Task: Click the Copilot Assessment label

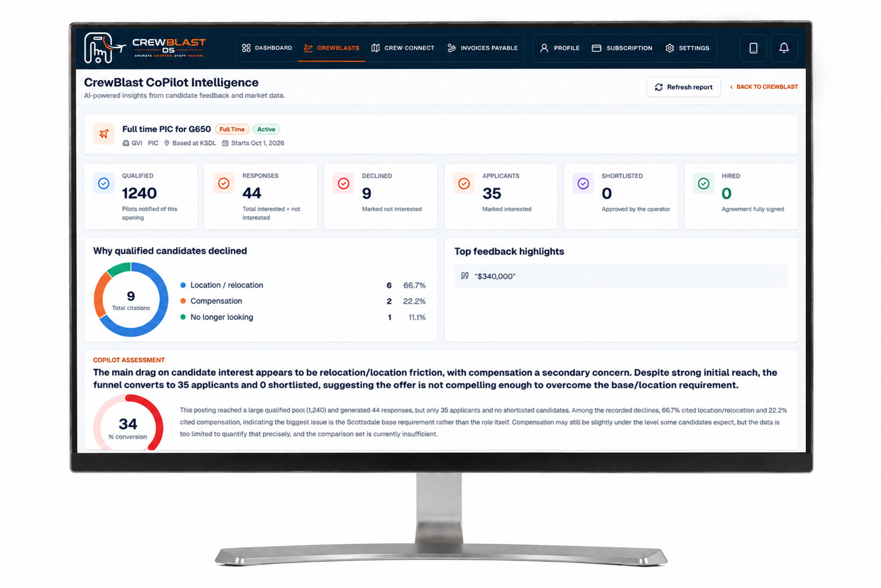Action: tap(129, 360)
